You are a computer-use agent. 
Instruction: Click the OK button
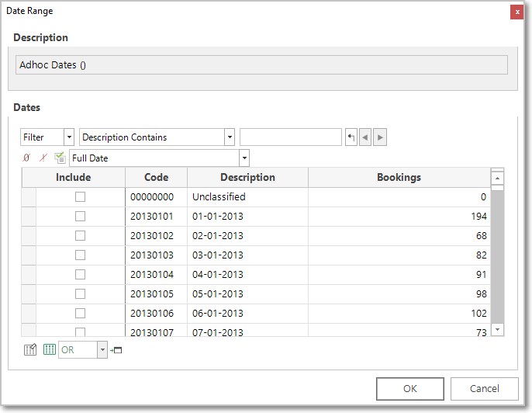pos(409,388)
